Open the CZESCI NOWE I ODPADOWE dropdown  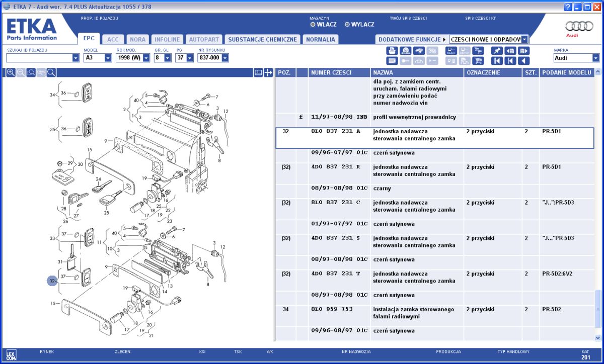[x=524, y=39]
